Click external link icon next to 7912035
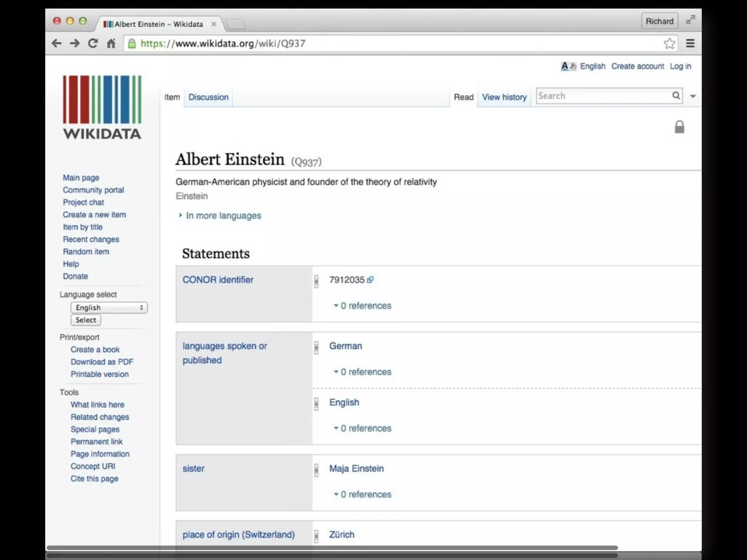The width and height of the screenshot is (747, 560). pos(370,280)
